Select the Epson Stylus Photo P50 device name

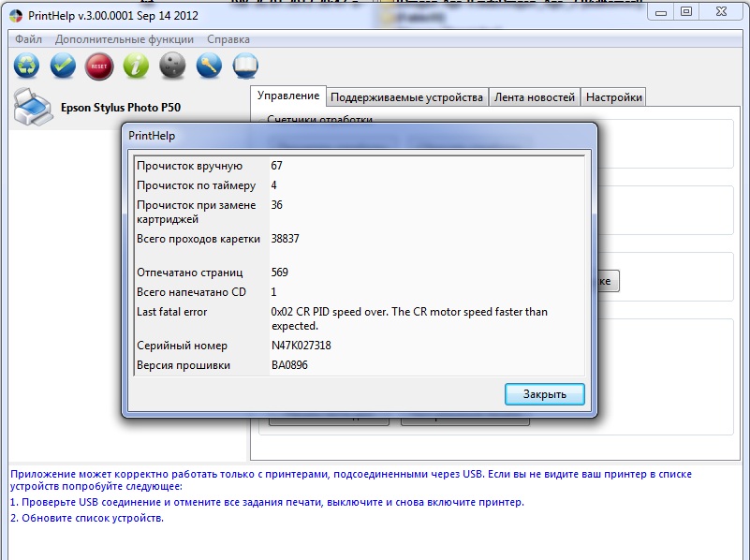[x=121, y=107]
